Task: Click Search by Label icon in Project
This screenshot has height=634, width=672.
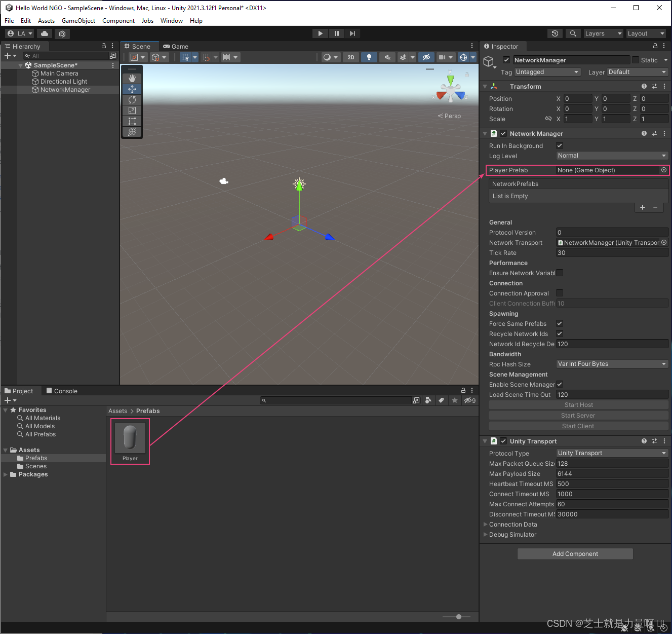Action: (442, 400)
